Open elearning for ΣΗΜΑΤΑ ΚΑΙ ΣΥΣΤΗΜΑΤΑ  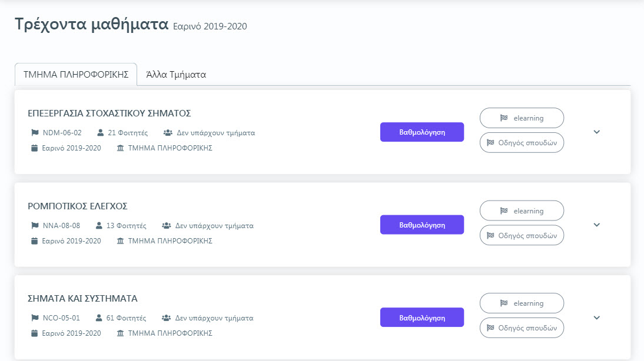[522, 303]
